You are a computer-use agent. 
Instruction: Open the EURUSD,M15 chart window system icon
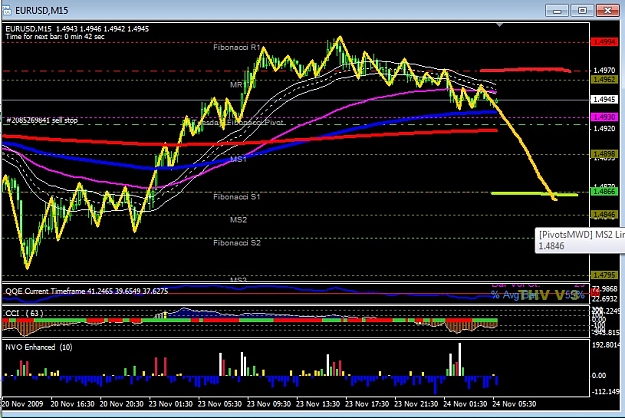6,10
